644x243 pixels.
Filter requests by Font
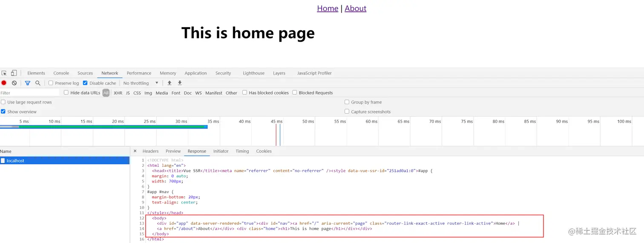pos(176,93)
